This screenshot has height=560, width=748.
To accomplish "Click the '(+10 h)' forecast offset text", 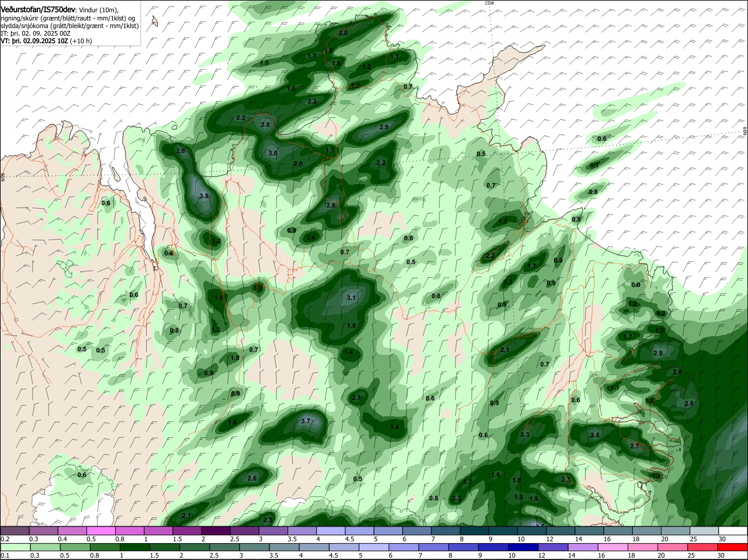I will click(x=81, y=41).
